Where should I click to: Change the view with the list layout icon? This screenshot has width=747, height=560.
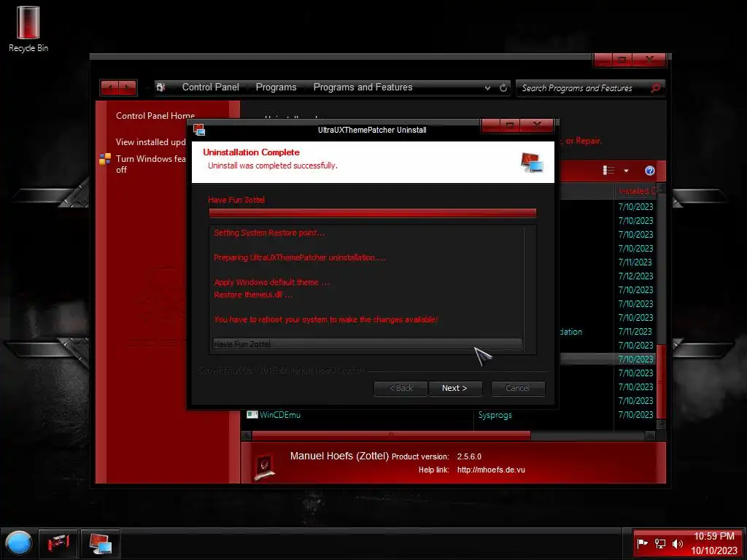click(x=609, y=171)
